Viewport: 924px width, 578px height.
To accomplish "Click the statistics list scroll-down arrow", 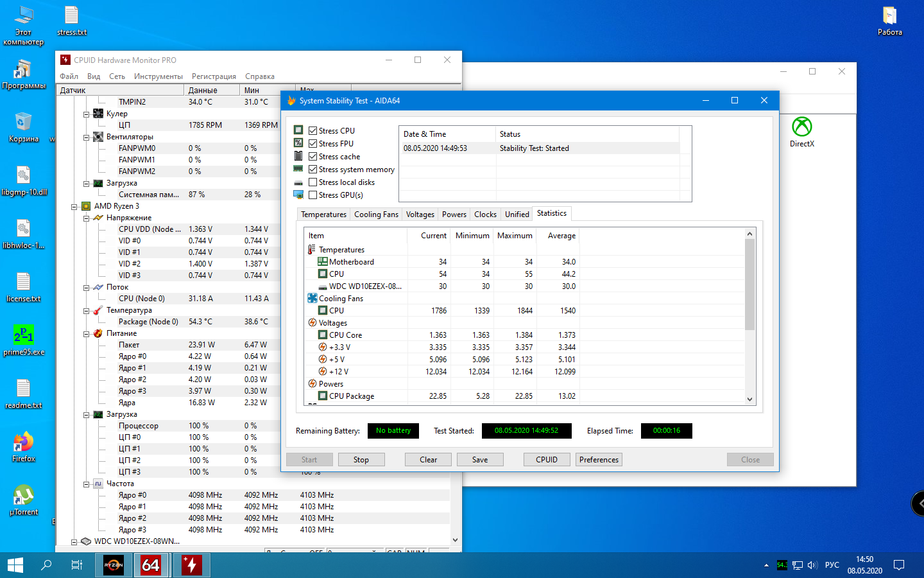I will (749, 399).
